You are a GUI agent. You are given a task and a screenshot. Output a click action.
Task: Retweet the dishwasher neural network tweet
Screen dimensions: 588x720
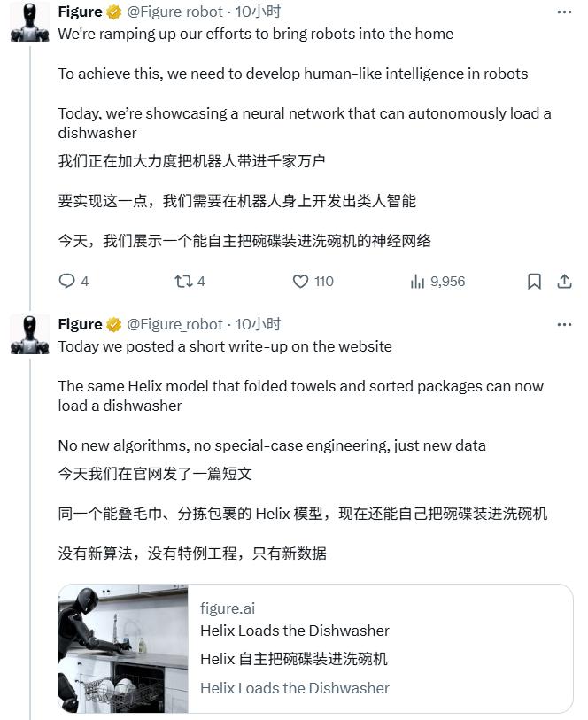tap(183, 281)
